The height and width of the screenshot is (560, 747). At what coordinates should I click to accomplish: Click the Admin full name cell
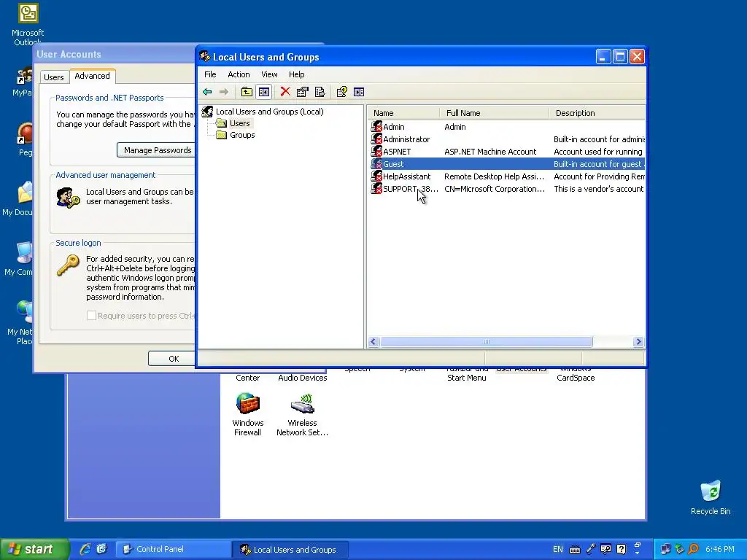455,127
